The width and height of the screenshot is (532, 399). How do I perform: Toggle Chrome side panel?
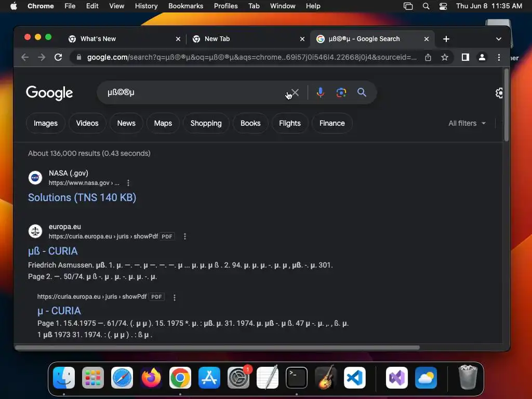[x=465, y=57]
